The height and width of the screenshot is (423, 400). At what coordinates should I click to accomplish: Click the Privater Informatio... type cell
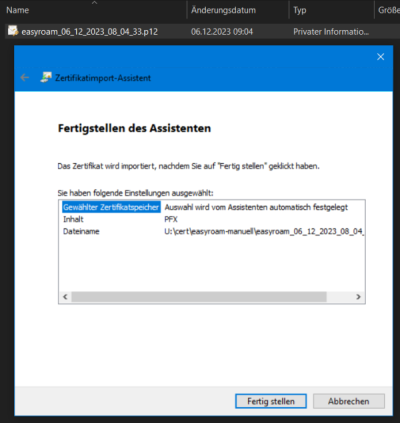[x=331, y=32]
